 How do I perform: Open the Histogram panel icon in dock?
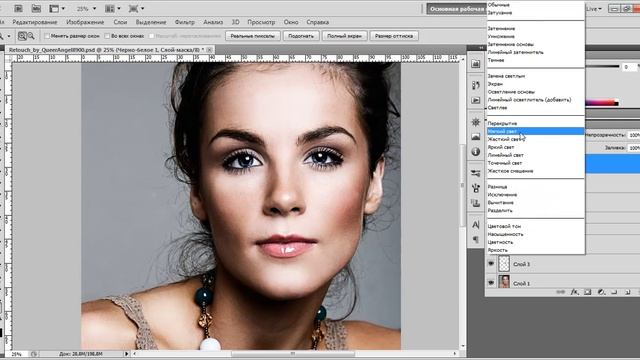coord(476,137)
